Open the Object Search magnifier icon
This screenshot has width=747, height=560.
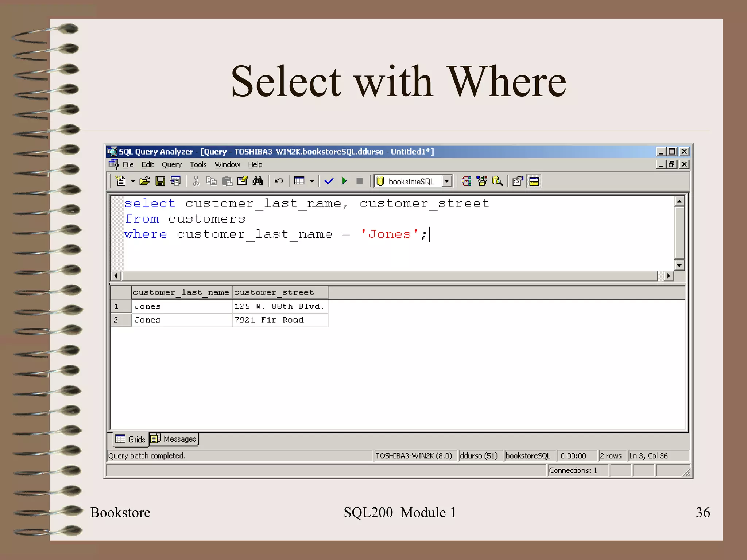[497, 181]
